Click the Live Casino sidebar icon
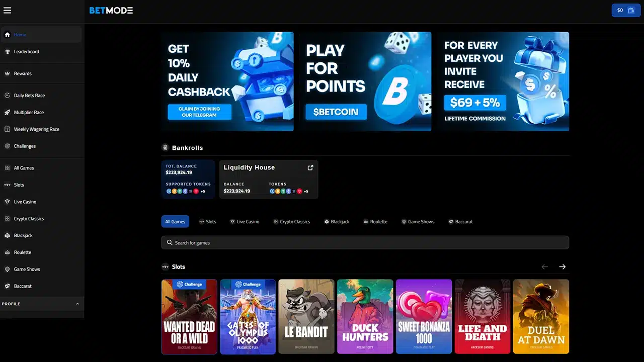This screenshot has height=362, width=644. click(7, 202)
